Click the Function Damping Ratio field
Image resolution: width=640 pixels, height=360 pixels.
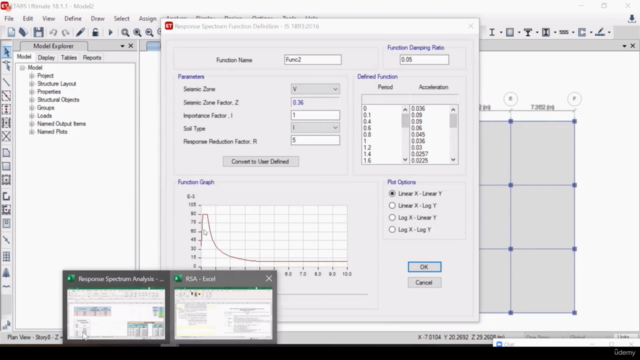click(x=424, y=60)
